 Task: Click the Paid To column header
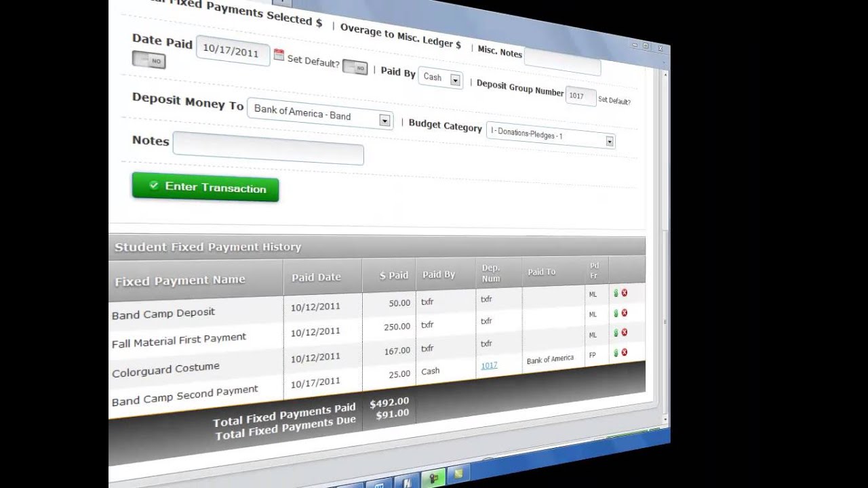(x=542, y=272)
